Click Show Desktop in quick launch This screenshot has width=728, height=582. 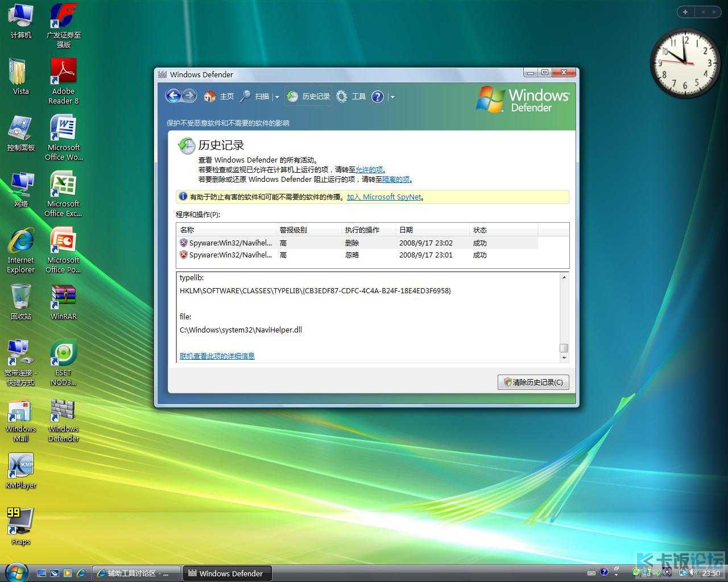[x=42, y=573]
